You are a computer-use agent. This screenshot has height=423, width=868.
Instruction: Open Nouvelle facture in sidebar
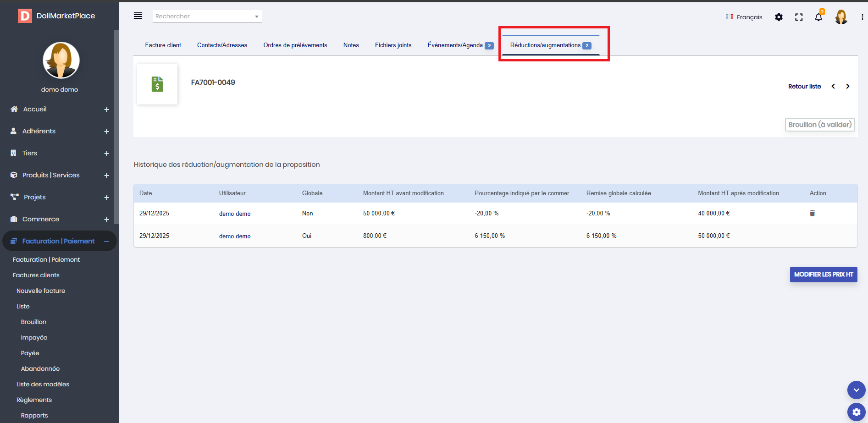click(41, 291)
